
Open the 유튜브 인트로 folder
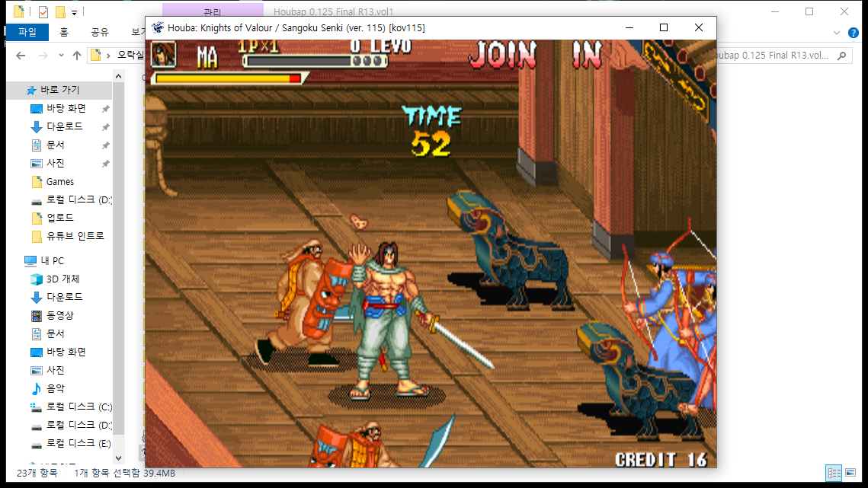[75, 236]
